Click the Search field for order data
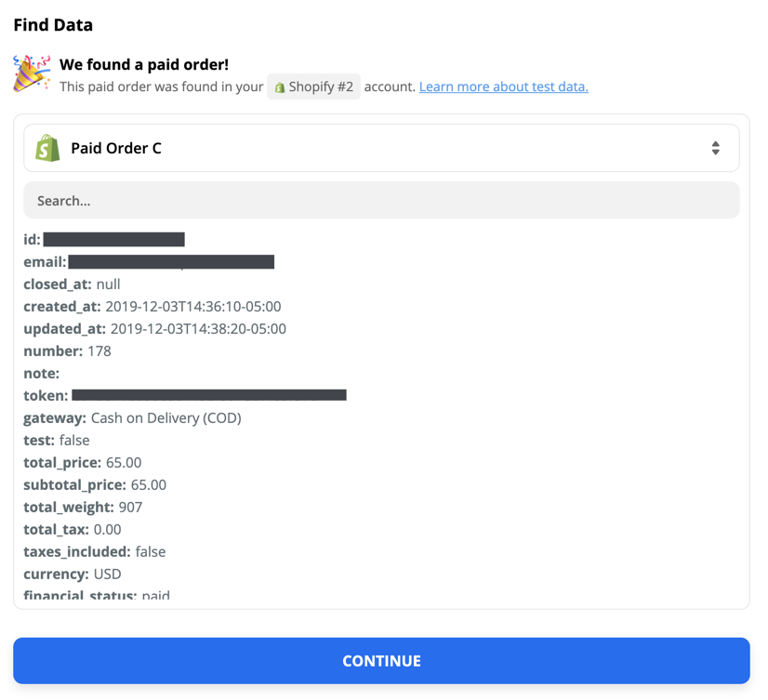This screenshot has width=768, height=700. [x=381, y=201]
